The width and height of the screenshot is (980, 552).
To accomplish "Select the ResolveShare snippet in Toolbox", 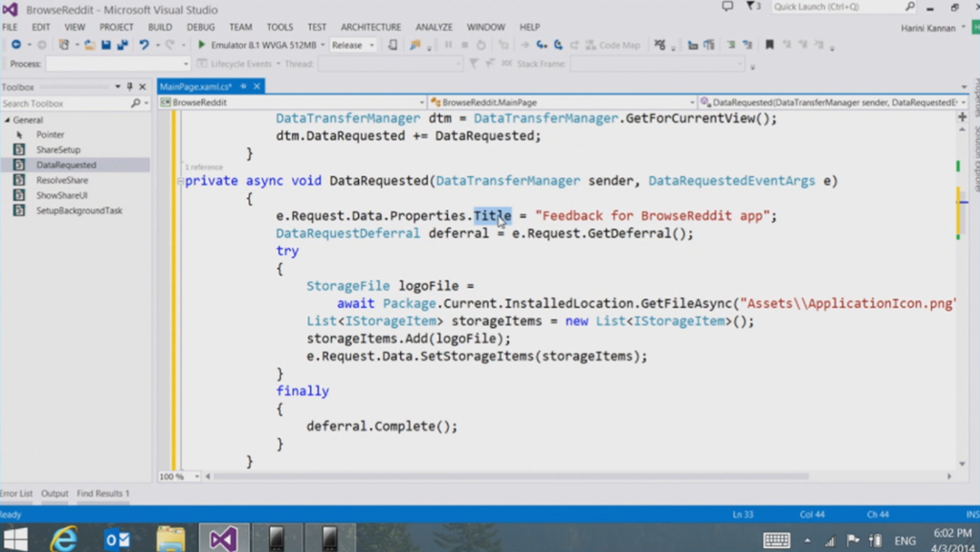I will (x=62, y=181).
